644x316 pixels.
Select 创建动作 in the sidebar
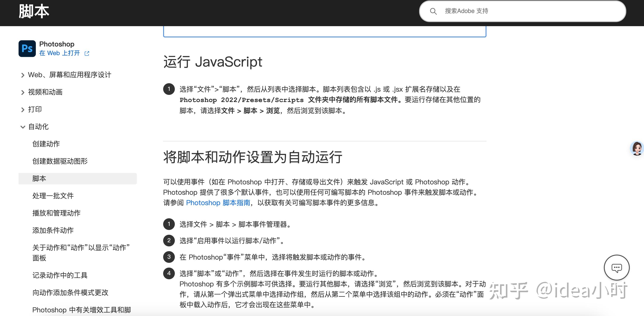tap(46, 144)
